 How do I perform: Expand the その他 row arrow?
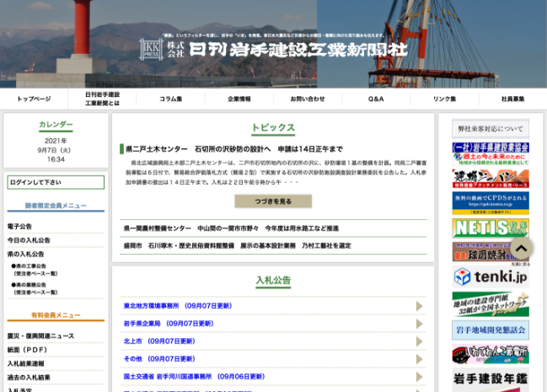(420, 359)
